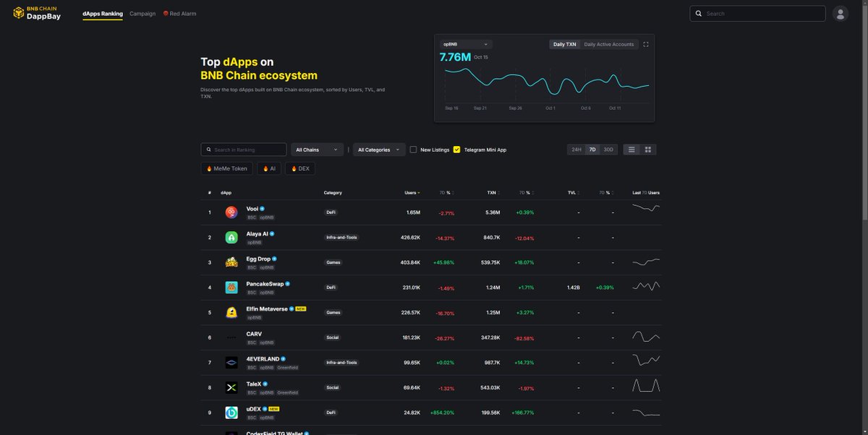Viewport: 868px width, 435px height.
Task: Click the BNB Chain DappBay logo
Action: (37, 13)
